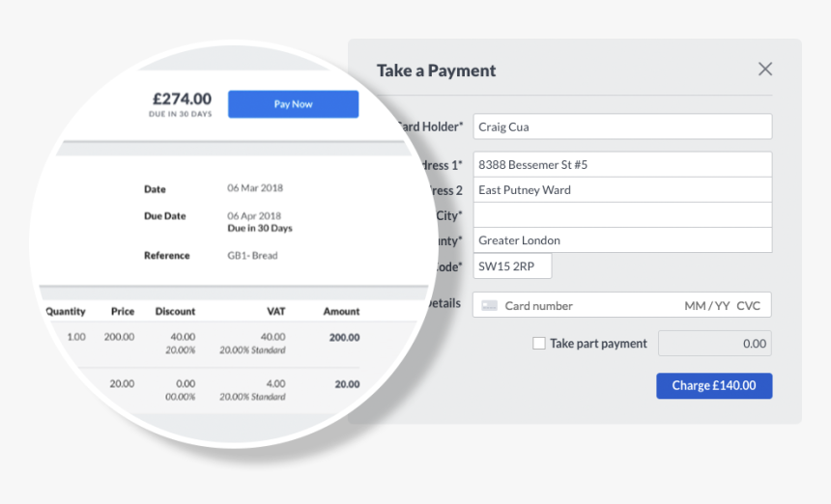Click the CVC placeholder in card details
Image resolution: width=831 pixels, height=504 pixels.
click(748, 306)
